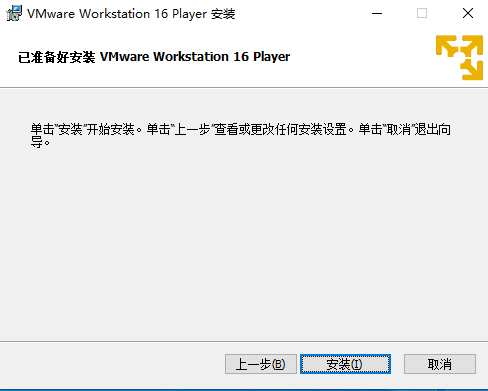Click the bold VMware Workstation 16 Player heading text

coord(195,57)
